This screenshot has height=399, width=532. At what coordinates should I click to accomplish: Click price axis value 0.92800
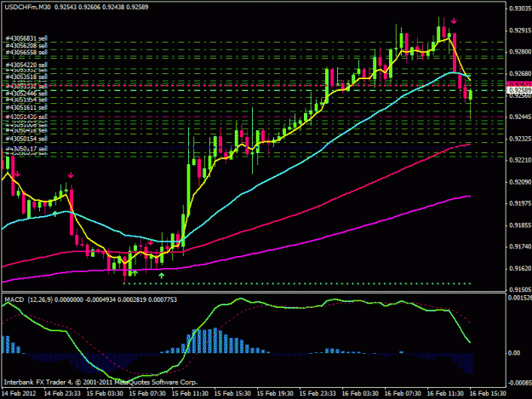[x=520, y=52]
